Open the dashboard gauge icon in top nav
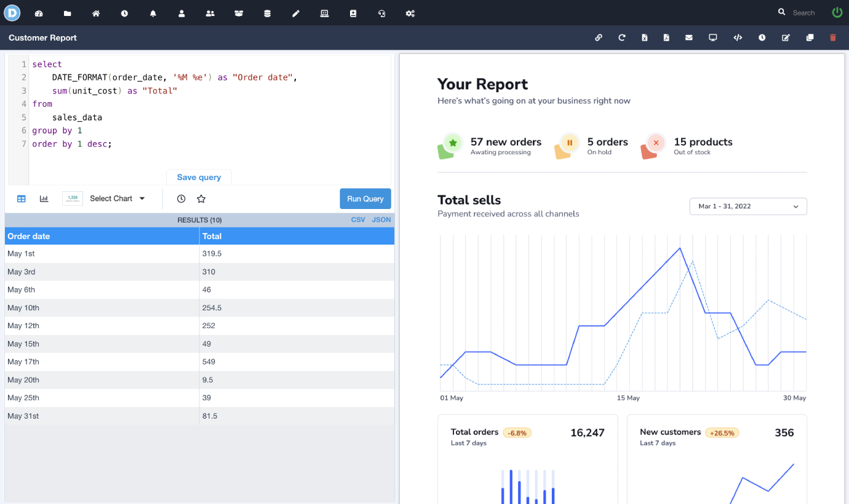This screenshot has width=849, height=504. (39, 13)
